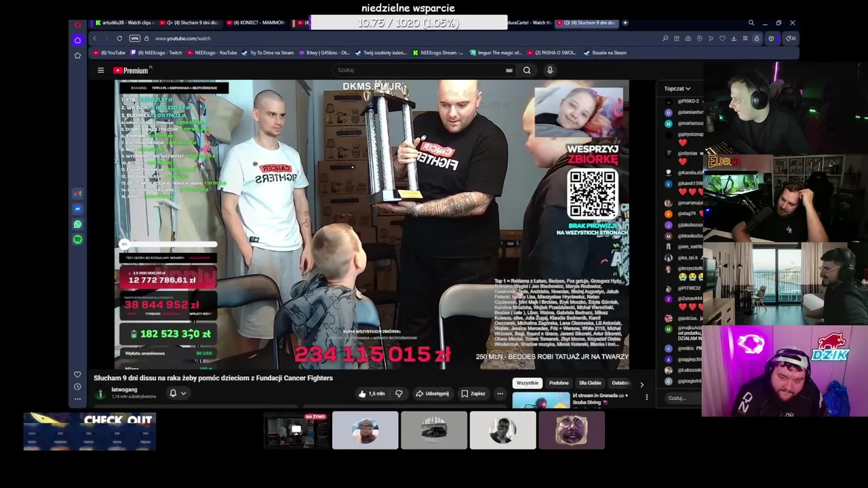Open the AI button in browser toolbar
Viewport: 868px width, 488px height.
click(x=791, y=39)
